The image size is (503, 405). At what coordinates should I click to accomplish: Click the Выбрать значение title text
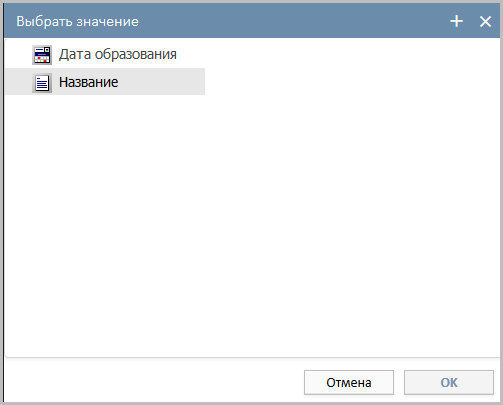point(77,22)
